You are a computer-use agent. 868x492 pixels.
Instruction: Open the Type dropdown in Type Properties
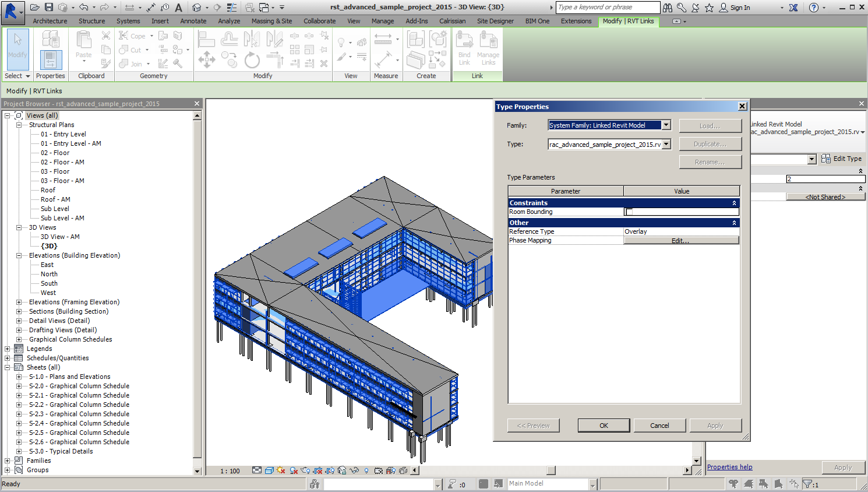click(666, 144)
